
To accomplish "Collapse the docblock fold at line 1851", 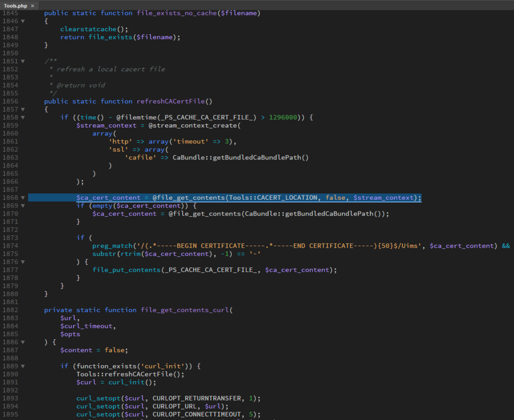I will tap(23, 61).
